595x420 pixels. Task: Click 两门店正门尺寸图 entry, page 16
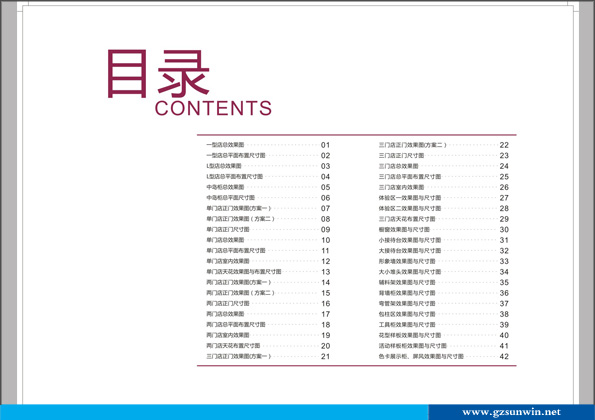(x=268, y=304)
